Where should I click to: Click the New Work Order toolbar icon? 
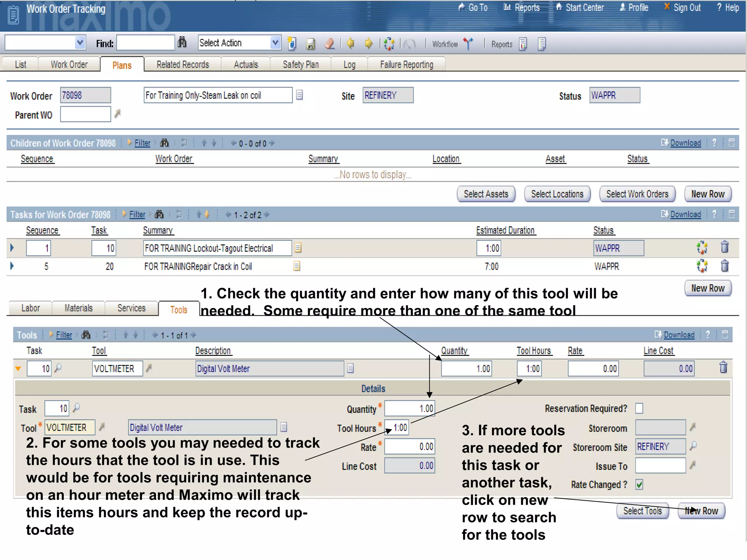tap(291, 44)
